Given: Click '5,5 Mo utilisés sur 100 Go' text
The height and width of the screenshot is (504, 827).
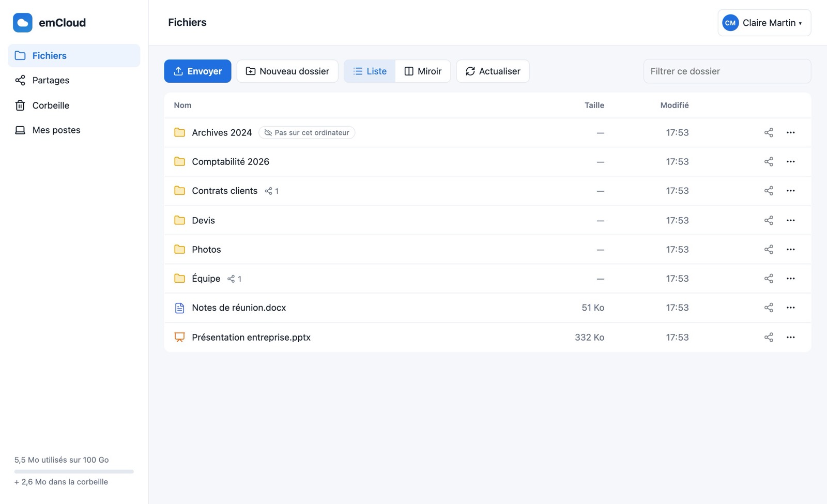Looking at the screenshot, I should pos(62,460).
